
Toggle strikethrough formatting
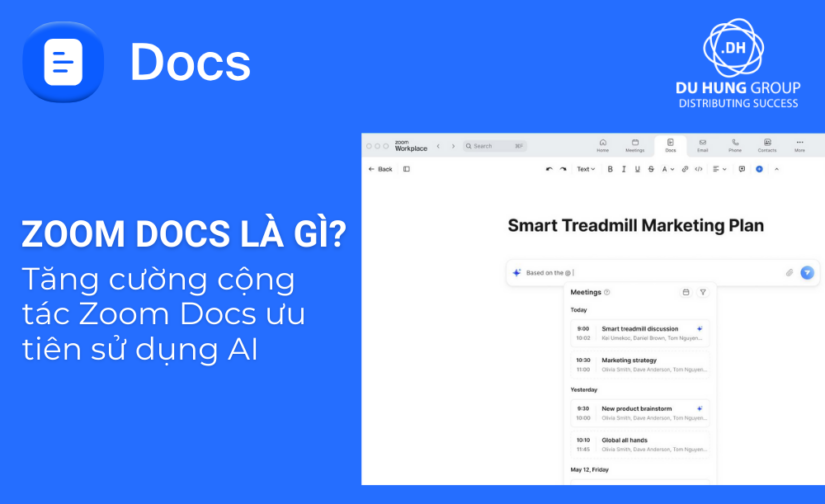(651, 169)
